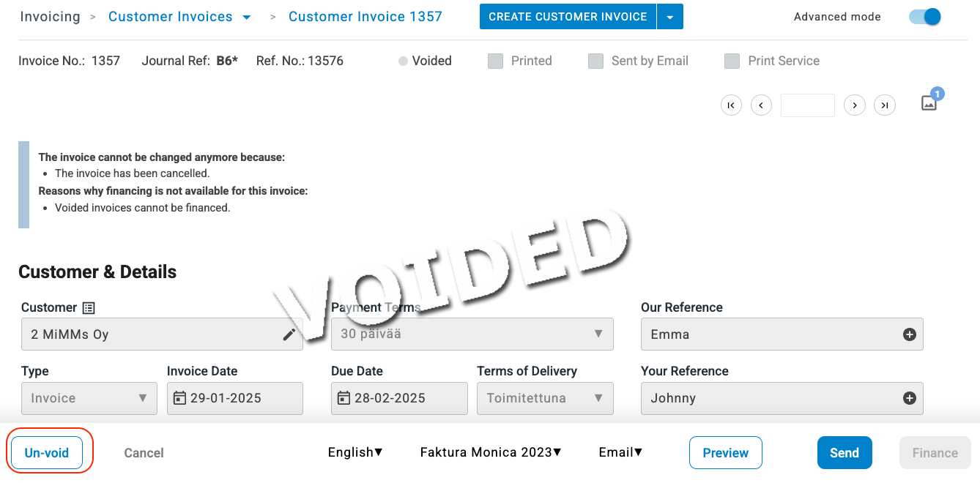Un-void this invoice
Image resolution: width=980 pixels, height=483 pixels.
coord(47,452)
